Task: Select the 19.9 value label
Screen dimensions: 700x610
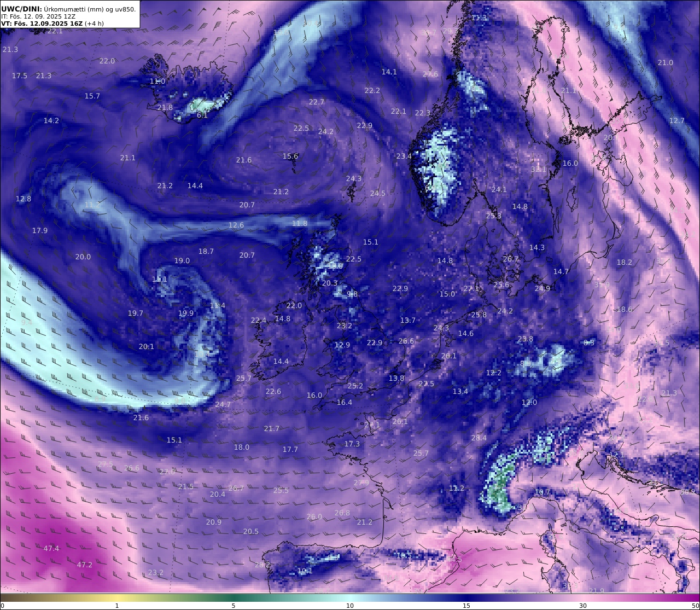Action: 186,313
